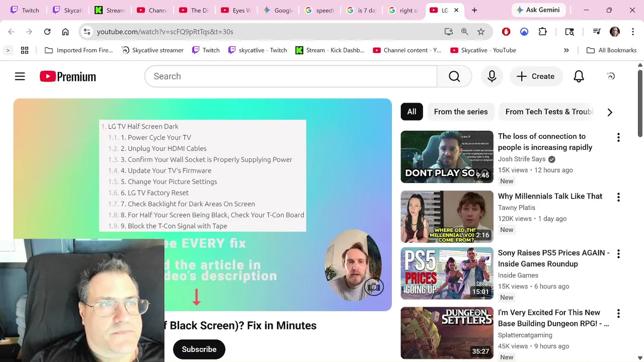Open Josh Strife Says channel

(522, 159)
